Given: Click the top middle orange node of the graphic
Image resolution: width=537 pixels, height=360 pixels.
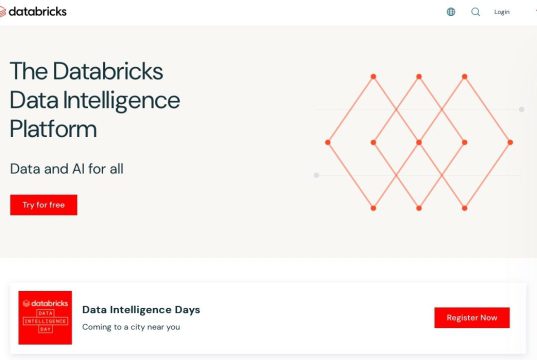Looking at the screenshot, I should click(419, 76).
